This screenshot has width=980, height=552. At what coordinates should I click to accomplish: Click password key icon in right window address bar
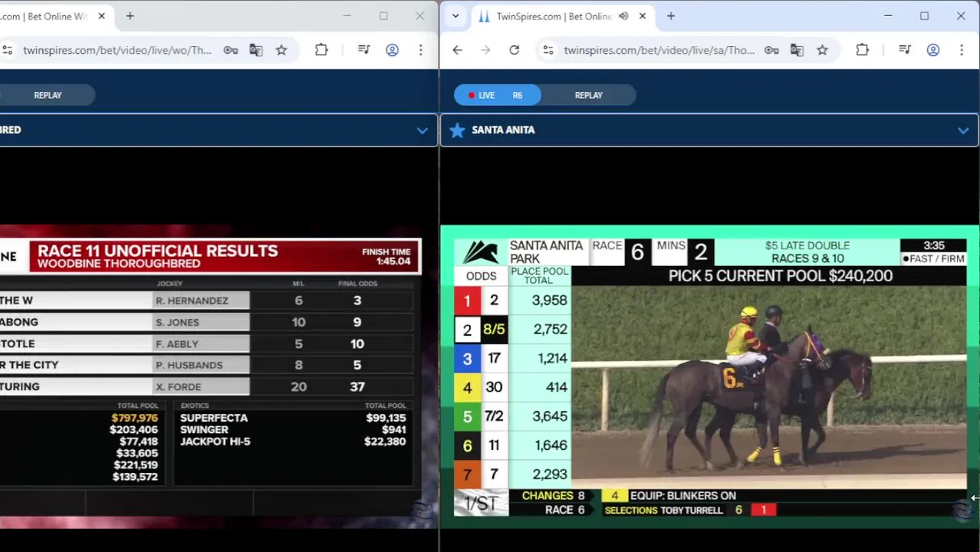click(771, 51)
